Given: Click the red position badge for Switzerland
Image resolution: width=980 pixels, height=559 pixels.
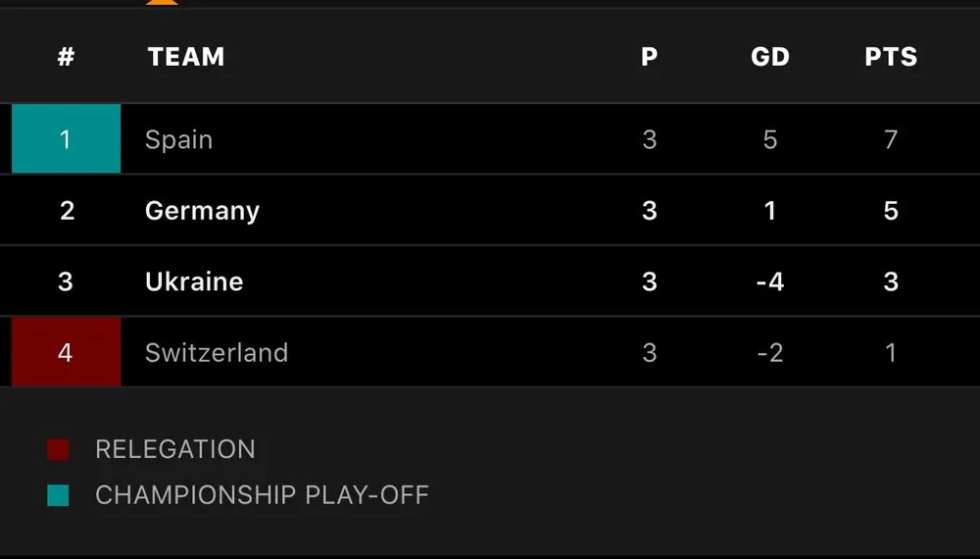Looking at the screenshot, I should (66, 352).
